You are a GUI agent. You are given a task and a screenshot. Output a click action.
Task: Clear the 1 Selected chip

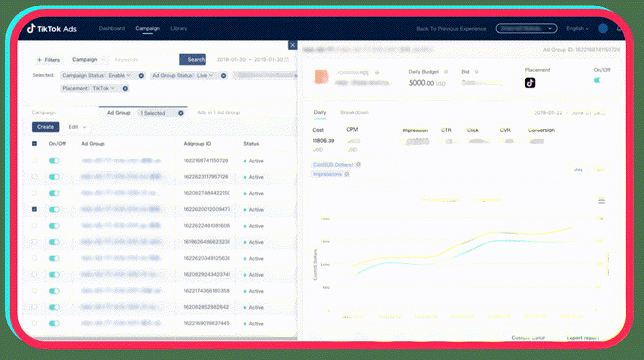(x=181, y=113)
